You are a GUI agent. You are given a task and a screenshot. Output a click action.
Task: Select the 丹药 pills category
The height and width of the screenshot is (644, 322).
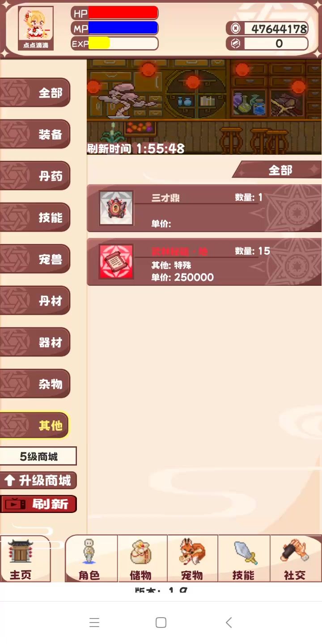(x=35, y=176)
